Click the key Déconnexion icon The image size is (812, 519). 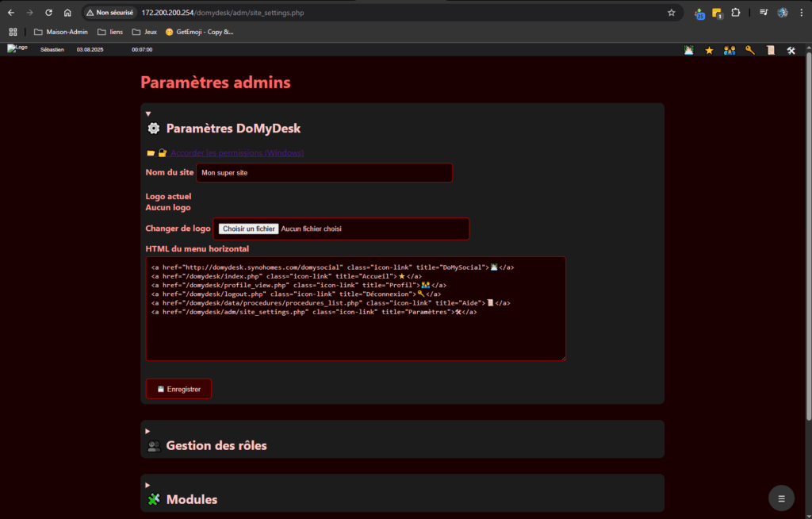click(x=750, y=50)
